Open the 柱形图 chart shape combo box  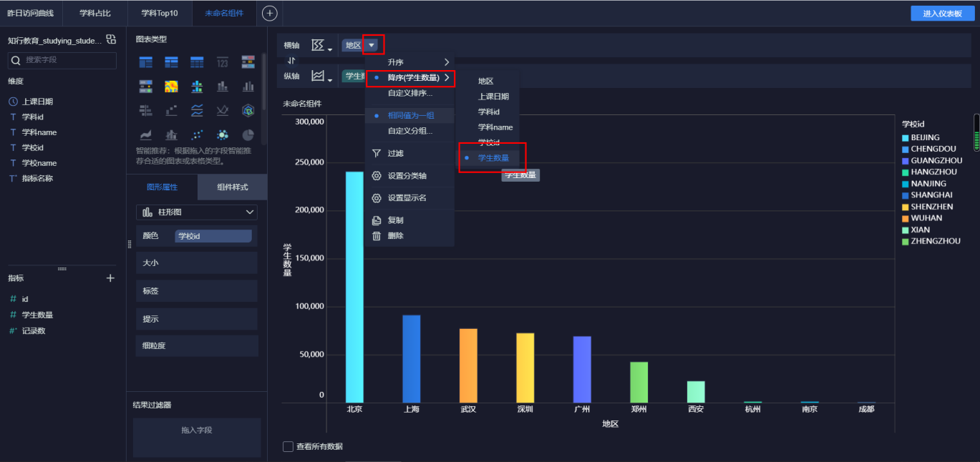pos(197,212)
